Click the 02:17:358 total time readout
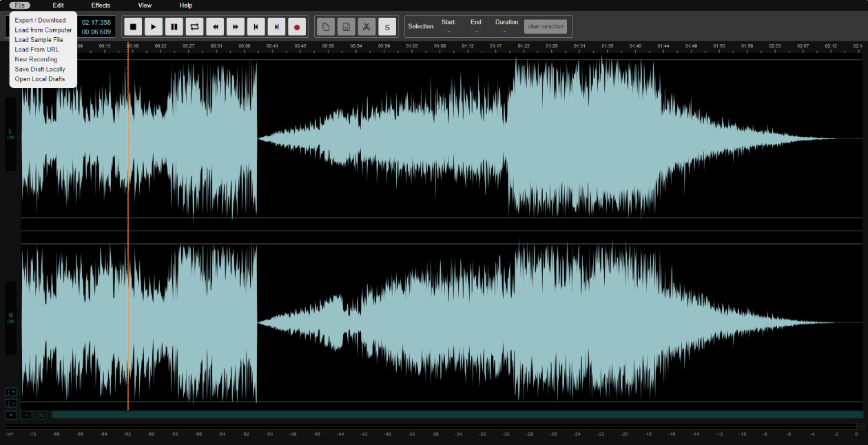Viewport: 868px width, 445px height. (x=96, y=22)
